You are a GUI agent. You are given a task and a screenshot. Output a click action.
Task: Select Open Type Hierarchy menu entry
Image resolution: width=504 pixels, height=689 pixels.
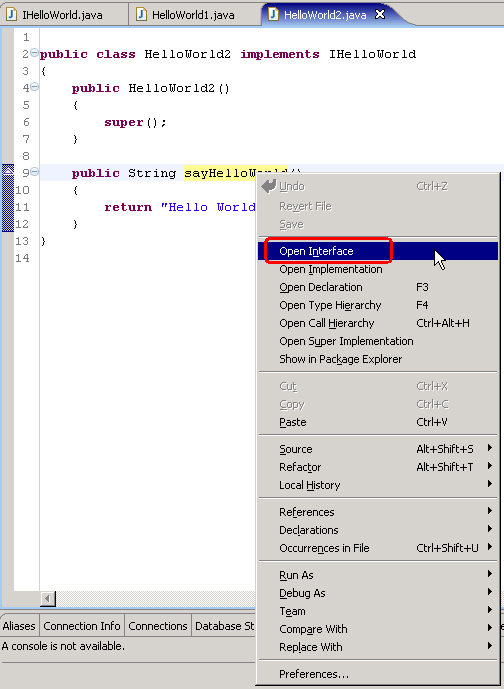point(378,305)
